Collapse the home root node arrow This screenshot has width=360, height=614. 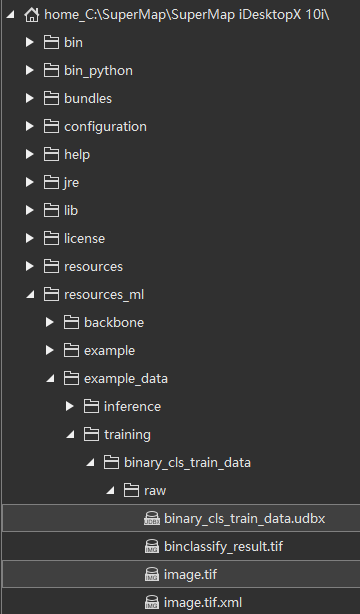(10, 15)
